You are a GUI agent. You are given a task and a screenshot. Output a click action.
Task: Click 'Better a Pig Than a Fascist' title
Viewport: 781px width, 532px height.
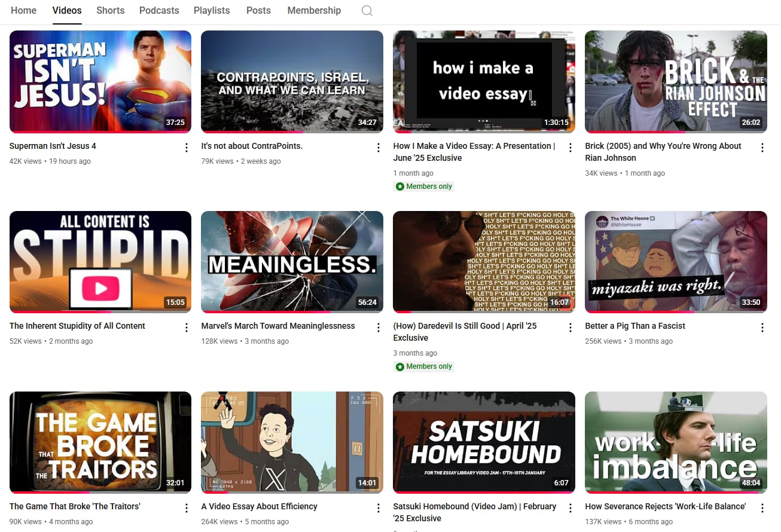(x=635, y=326)
